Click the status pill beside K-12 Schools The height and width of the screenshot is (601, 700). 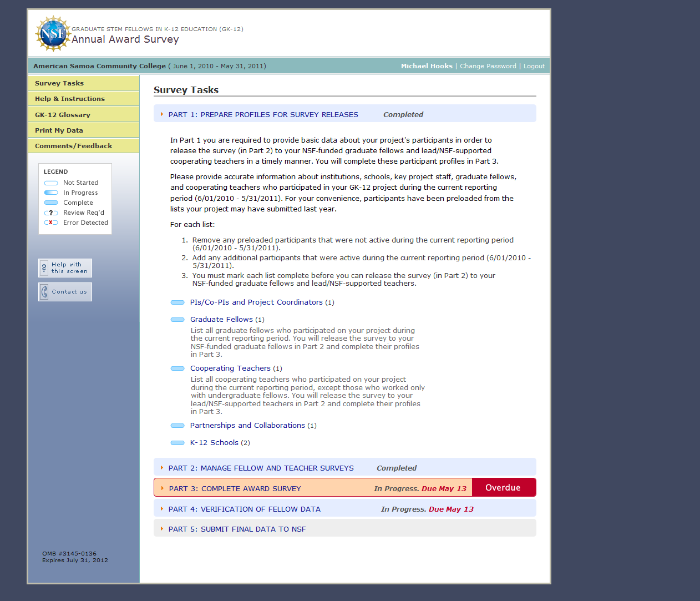[177, 443]
